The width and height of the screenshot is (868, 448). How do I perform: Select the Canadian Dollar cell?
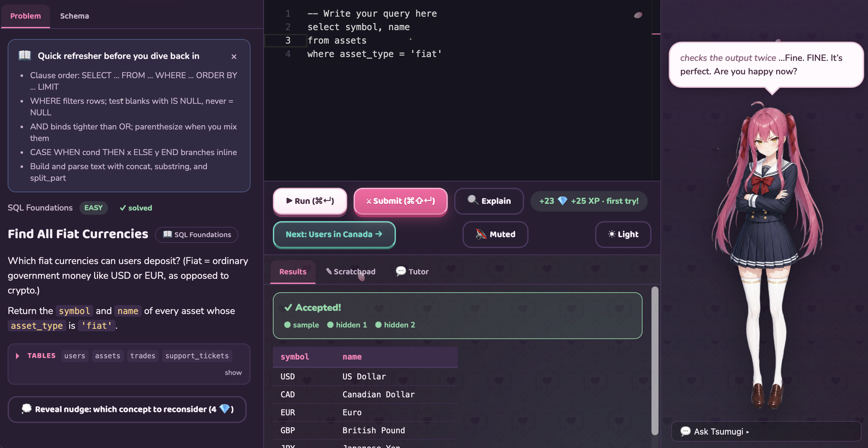coord(378,394)
